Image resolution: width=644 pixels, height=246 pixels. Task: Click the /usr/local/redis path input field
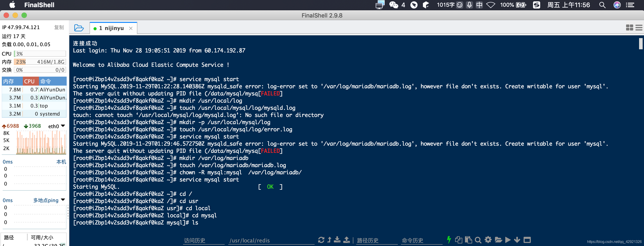pos(271,240)
